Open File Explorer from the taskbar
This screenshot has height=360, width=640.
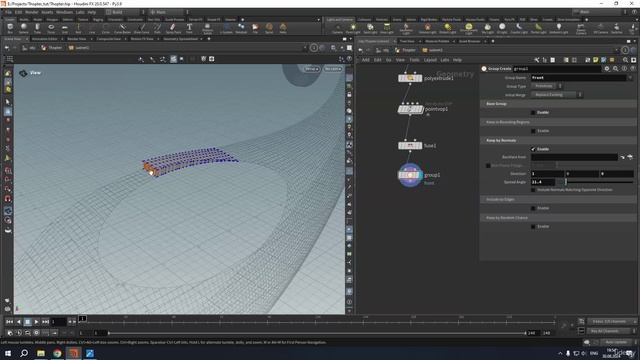(x=41, y=353)
